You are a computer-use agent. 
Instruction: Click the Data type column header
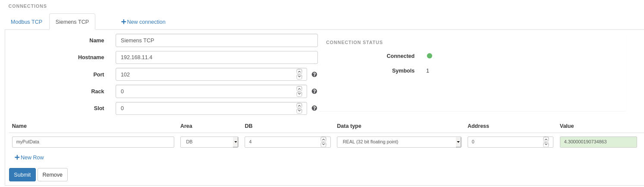click(x=349, y=126)
